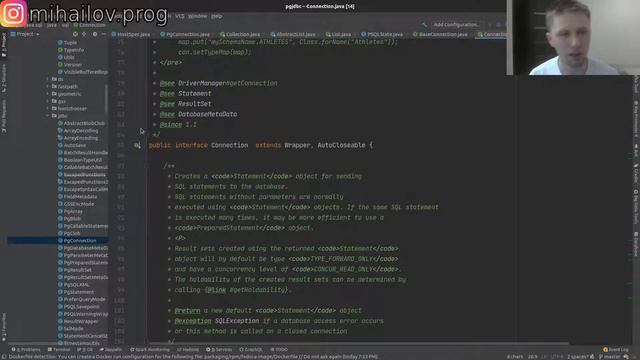Open the Problems tool window
Image resolution: width=640 pixels, height=360 pixels.
tap(26, 349)
